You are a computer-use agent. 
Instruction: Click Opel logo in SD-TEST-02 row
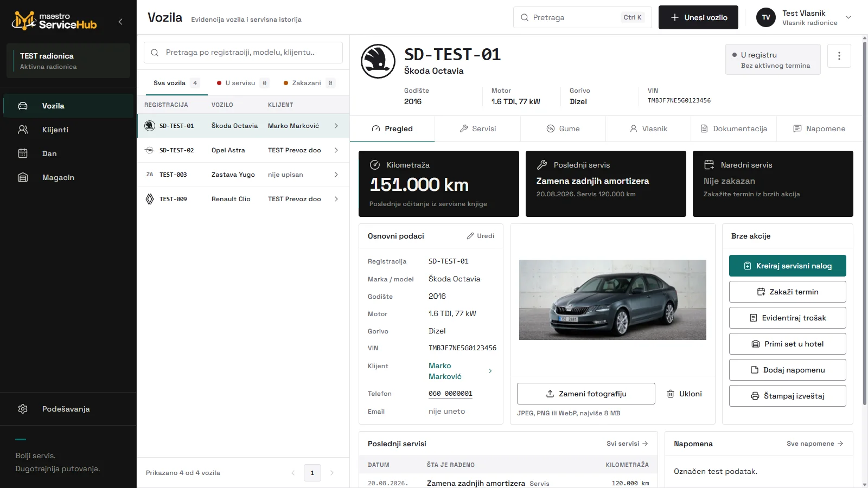[150, 150]
